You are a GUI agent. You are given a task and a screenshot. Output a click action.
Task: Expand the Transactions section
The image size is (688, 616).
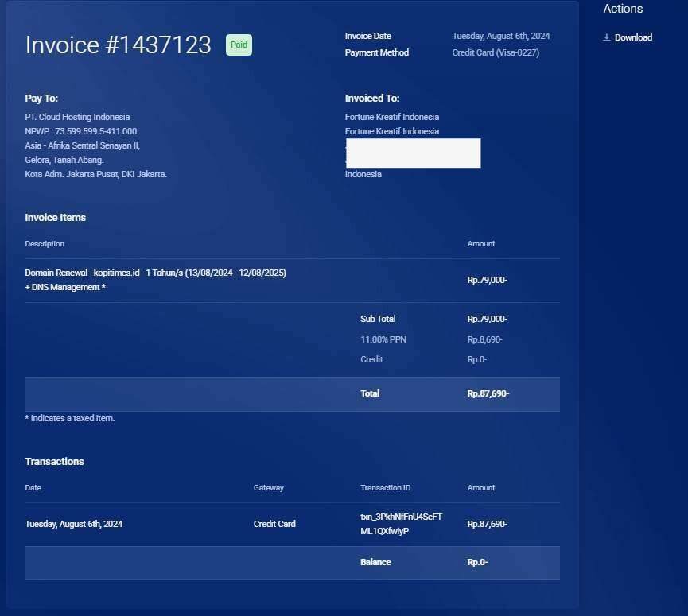[x=54, y=461]
